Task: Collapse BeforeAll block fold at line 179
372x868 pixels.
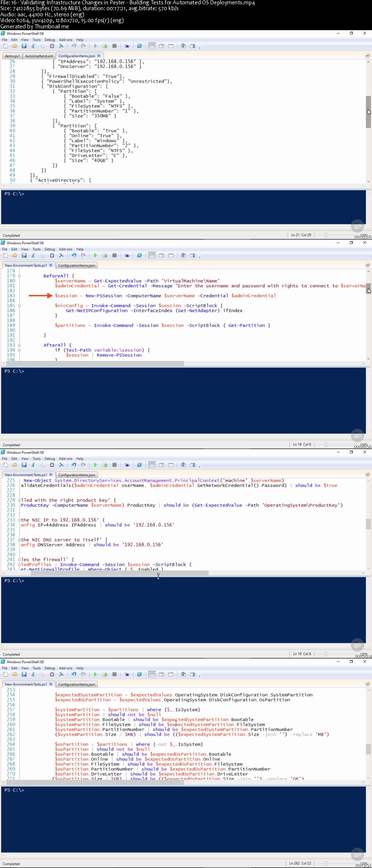Action: [x=19, y=276]
